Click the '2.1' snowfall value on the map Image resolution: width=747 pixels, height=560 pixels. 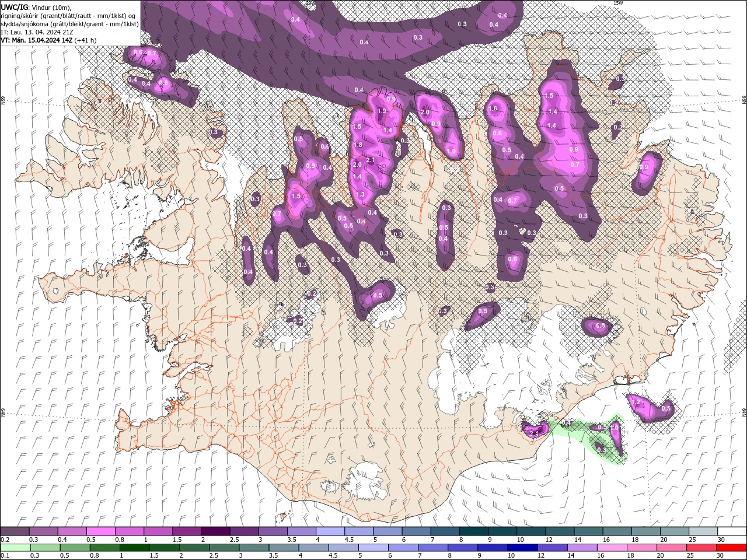[x=371, y=160]
